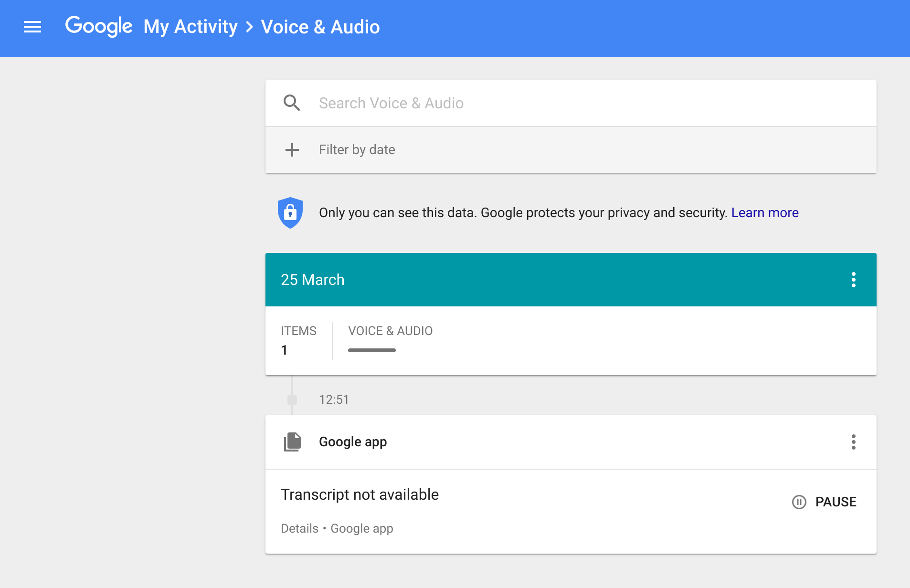
Task: Click the Filter by date label
Action: point(357,150)
